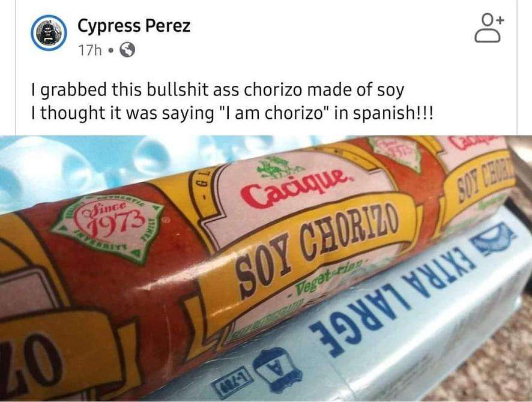Click the public globe privacy icon

(127, 50)
